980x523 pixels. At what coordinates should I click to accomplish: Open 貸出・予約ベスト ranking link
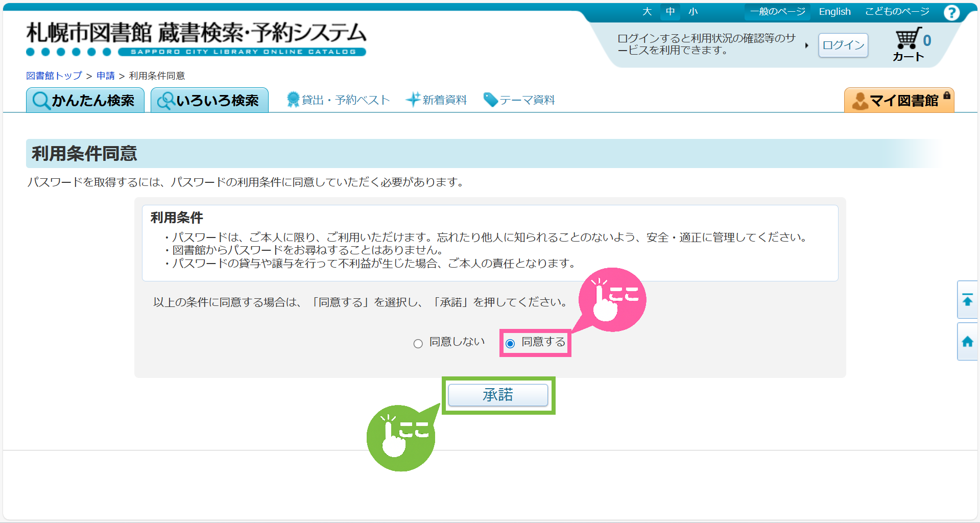pos(339,100)
